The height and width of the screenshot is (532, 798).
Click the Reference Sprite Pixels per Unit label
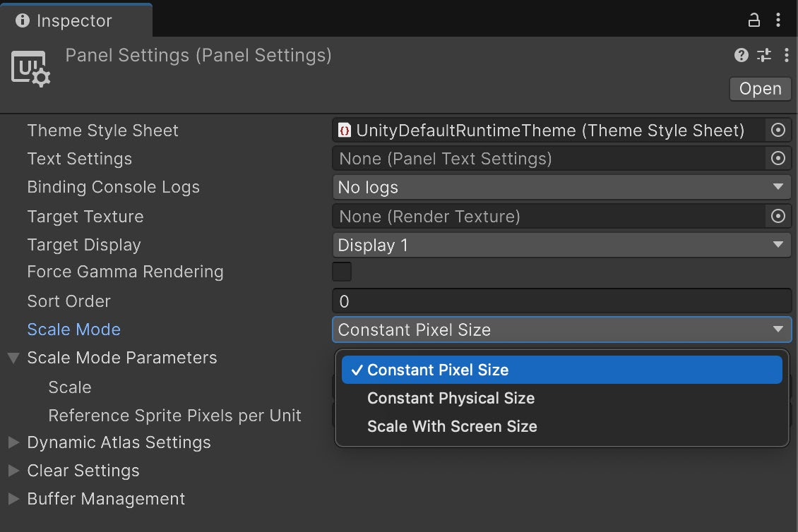click(174, 416)
